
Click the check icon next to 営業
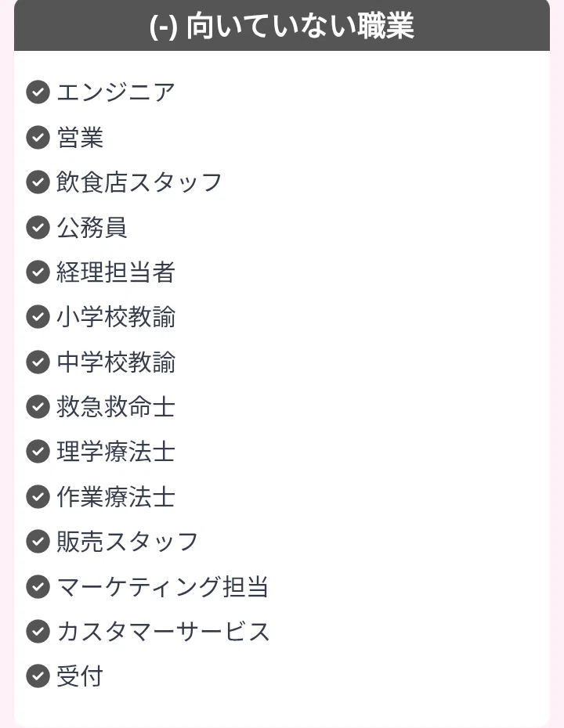[x=38, y=138]
